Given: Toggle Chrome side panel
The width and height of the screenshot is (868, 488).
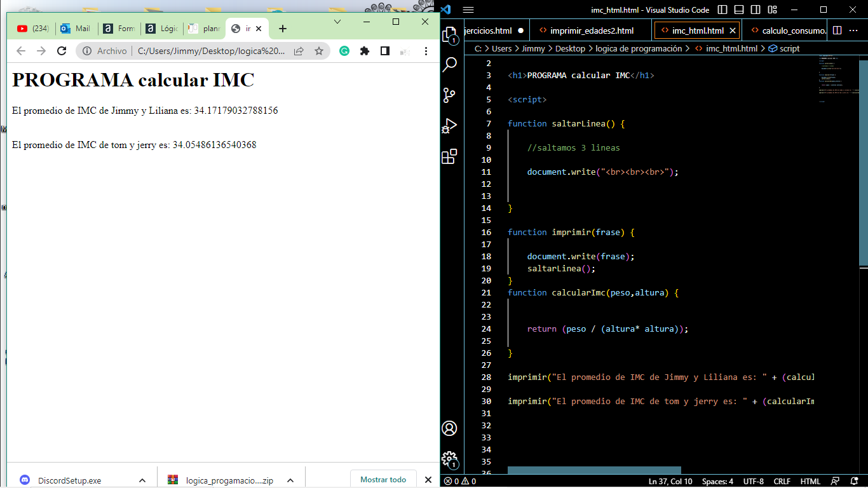Looking at the screenshot, I should pyautogui.click(x=385, y=51).
